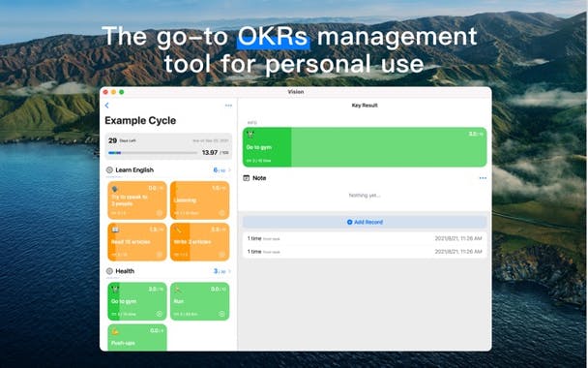Open the Listening key result card
Screen dimensions: 588x368
point(200,200)
